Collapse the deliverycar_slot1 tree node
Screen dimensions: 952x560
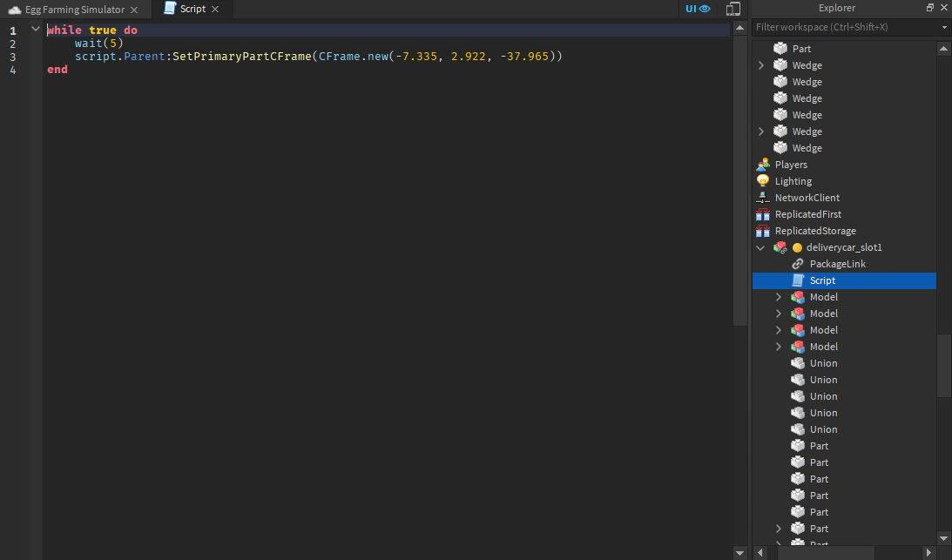click(760, 247)
